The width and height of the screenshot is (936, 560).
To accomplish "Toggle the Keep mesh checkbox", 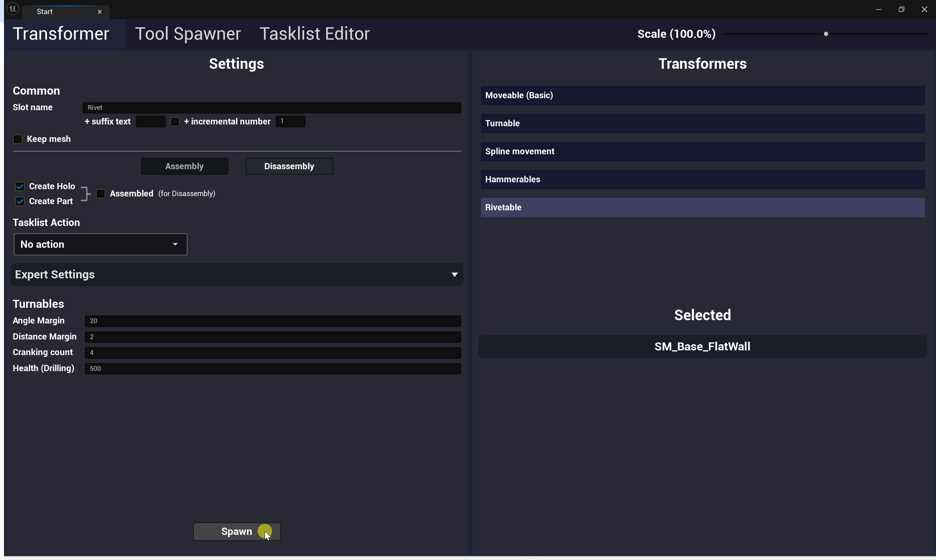I will pyautogui.click(x=18, y=139).
